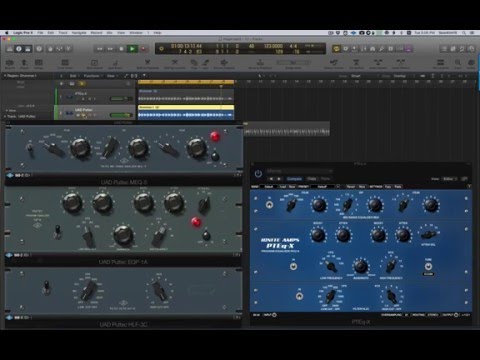Toggle UAD Pultec HLF-3C In switch

click(47, 287)
